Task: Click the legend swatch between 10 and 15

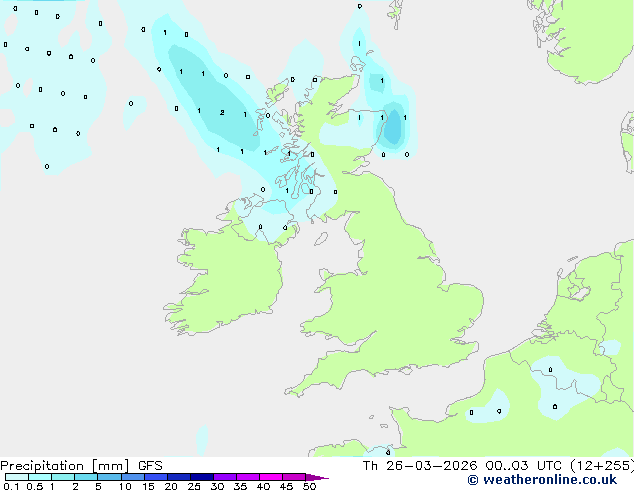Action: point(132,477)
